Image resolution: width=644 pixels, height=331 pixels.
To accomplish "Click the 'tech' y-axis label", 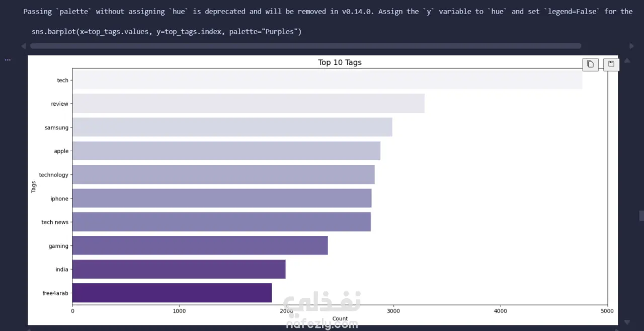I will [x=63, y=80].
